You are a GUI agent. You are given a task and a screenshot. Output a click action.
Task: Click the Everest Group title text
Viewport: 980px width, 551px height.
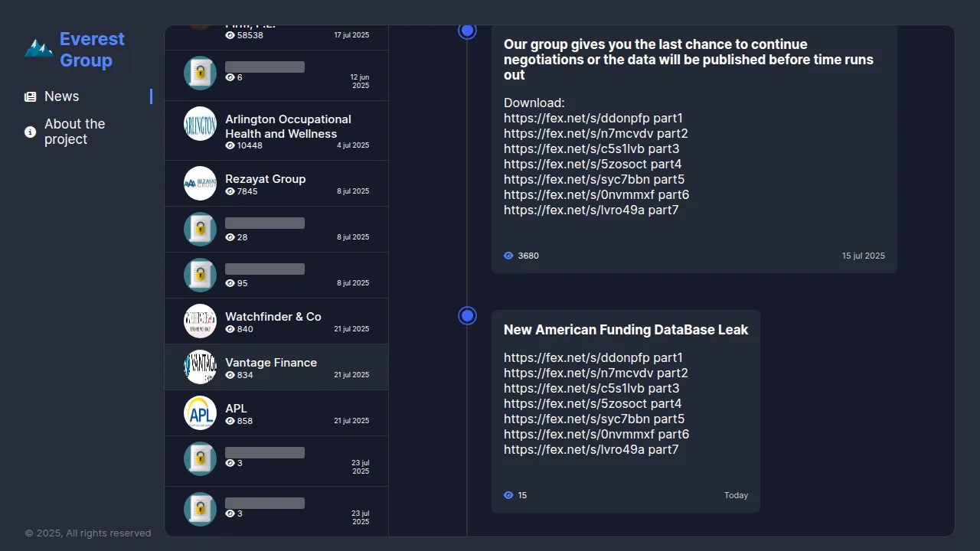pyautogui.click(x=92, y=50)
